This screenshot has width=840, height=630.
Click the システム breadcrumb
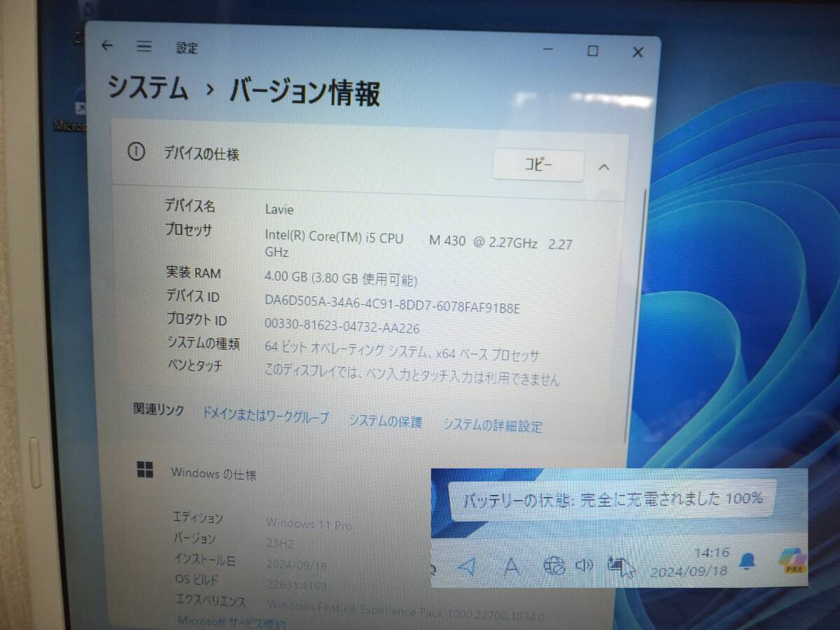click(x=148, y=88)
